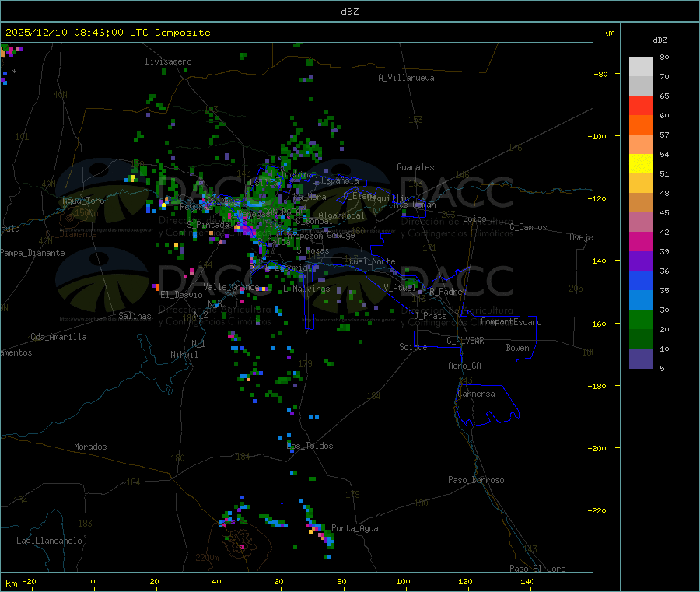Click the 65 dBZ gray legend swatch
The height and width of the screenshot is (592, 700).
click(641, 86)
